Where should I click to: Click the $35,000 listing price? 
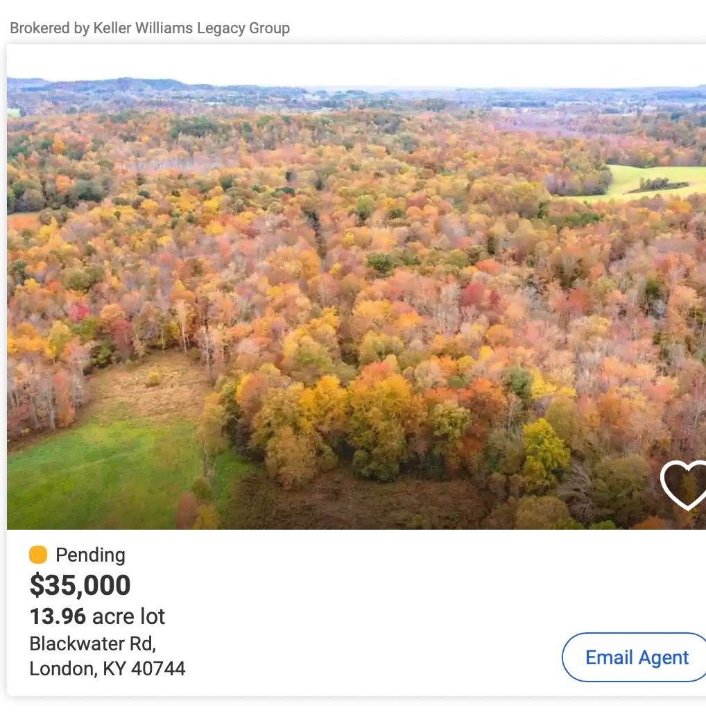[80, 585]
